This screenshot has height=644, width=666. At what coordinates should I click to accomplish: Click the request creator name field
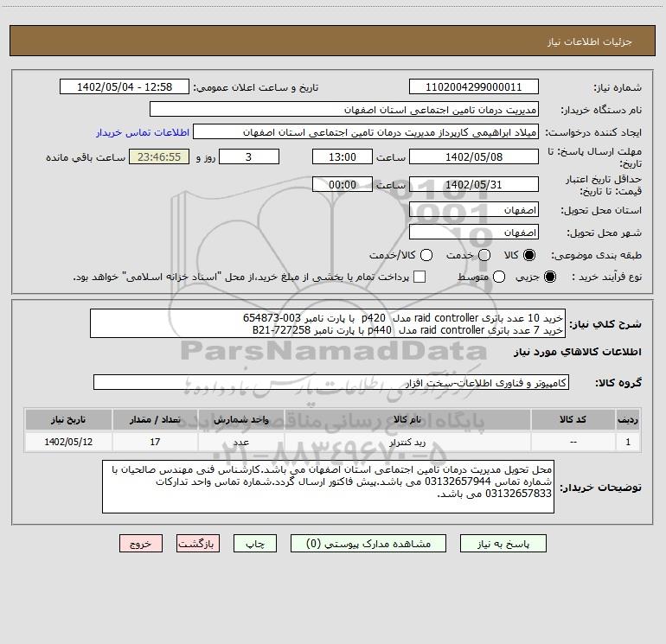click(x=366, y=132)
